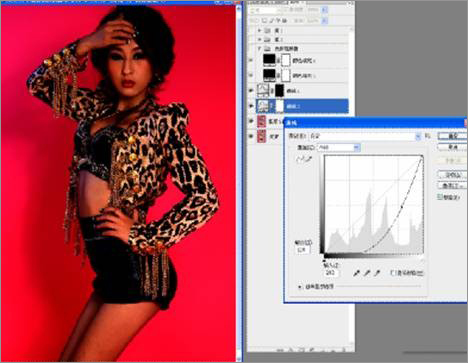This screenshot has height=363, width=468.
Task: Select the pencil draw-curve tool
Action: tap(308, 160)
